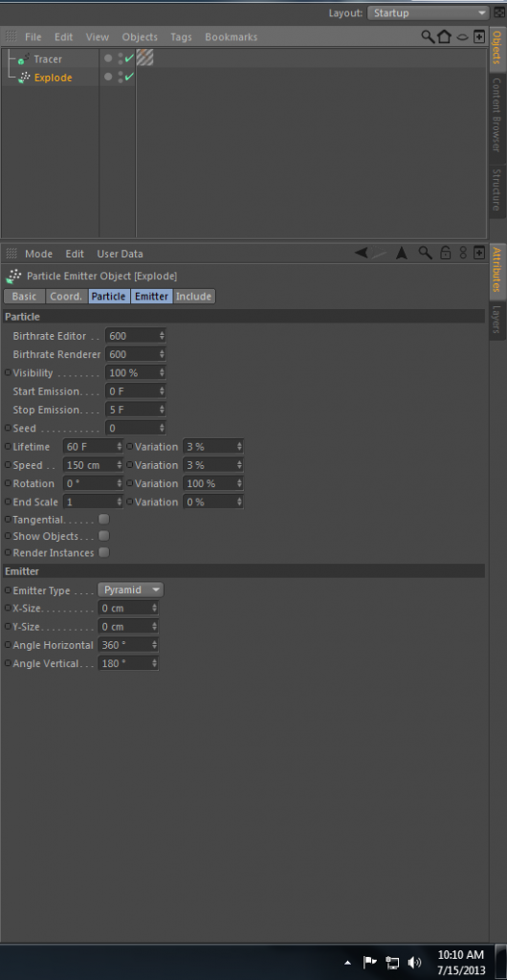The width and height of the screenshot is (507, 980).
Task: Enable the Show Objects checkbox
Action: coord(104,536)
